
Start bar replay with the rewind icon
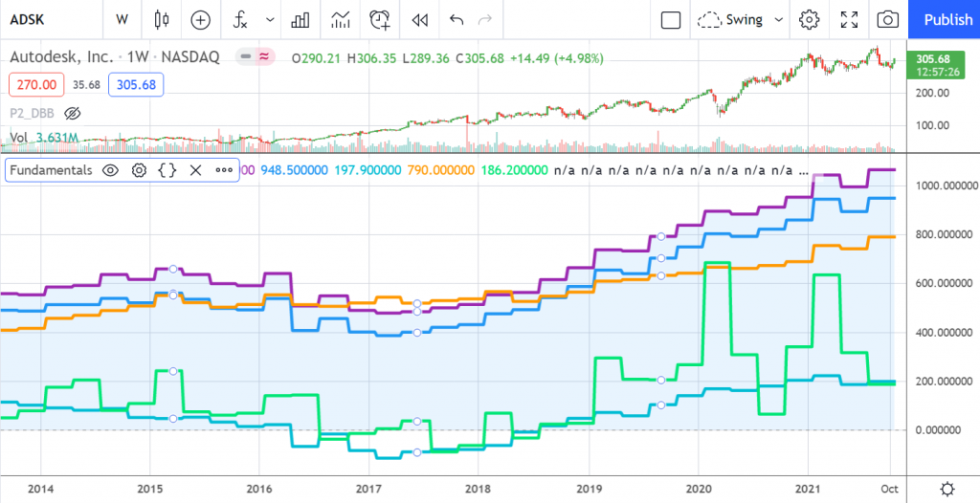point(418,19)
